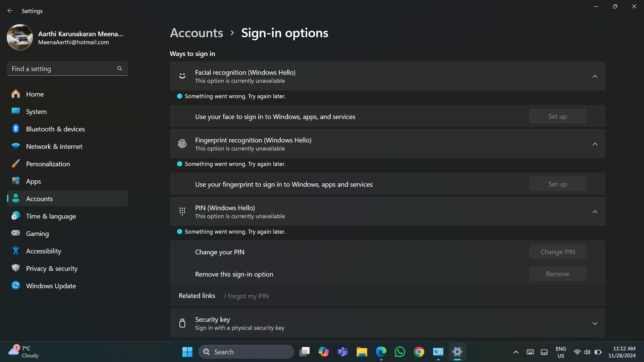Go to Home in the sidebar
Screen dimensions: 644x362
[x=67, y=94]
